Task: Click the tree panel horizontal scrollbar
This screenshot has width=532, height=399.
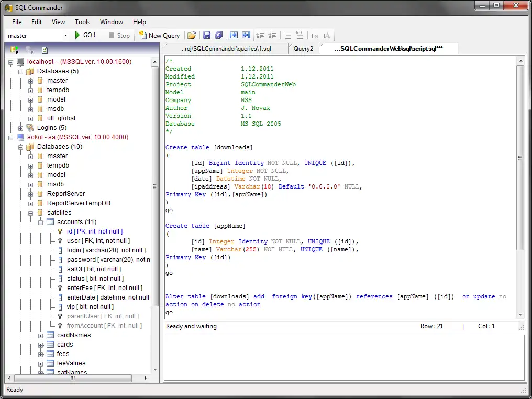Action: click(72, 378)
